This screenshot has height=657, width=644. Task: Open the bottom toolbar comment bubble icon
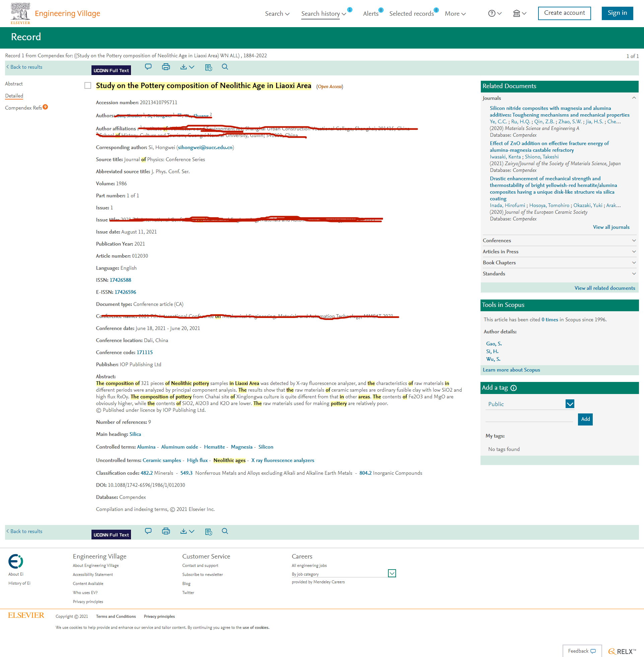(x=148, y=531)
